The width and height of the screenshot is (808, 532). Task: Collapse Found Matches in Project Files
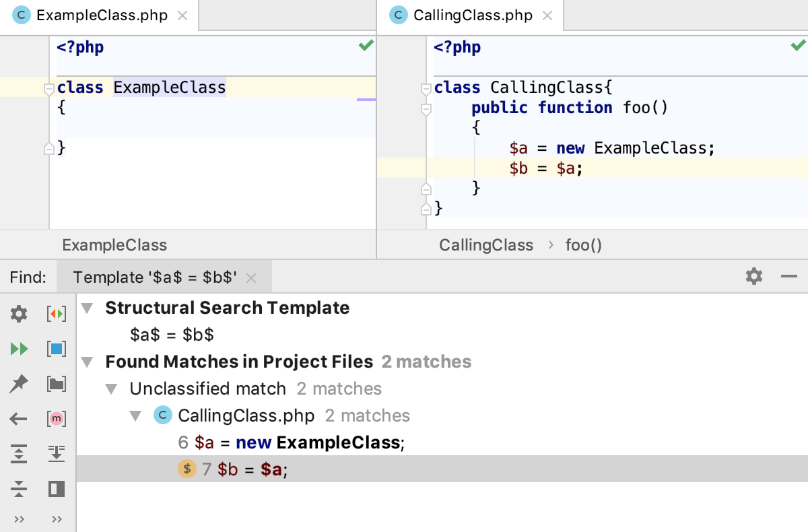click(x=87, y=362)
